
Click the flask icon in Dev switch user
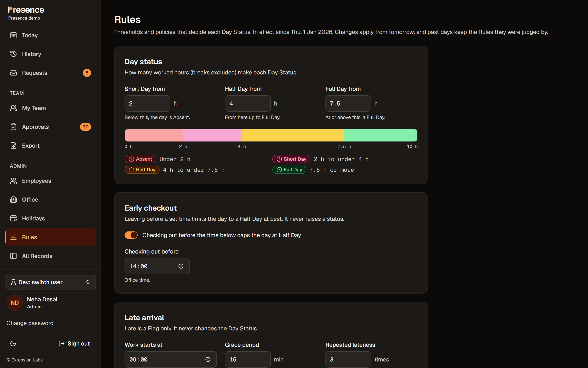(13, 282)
